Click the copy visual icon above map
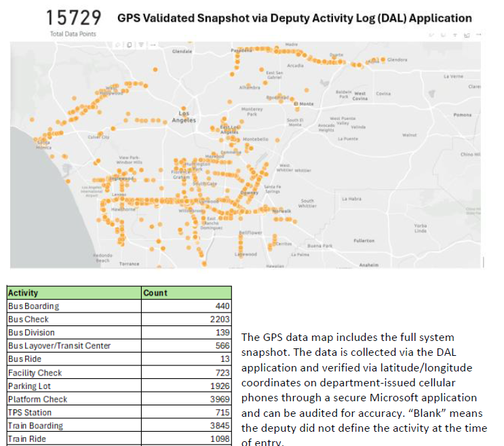 coord(442,34)
